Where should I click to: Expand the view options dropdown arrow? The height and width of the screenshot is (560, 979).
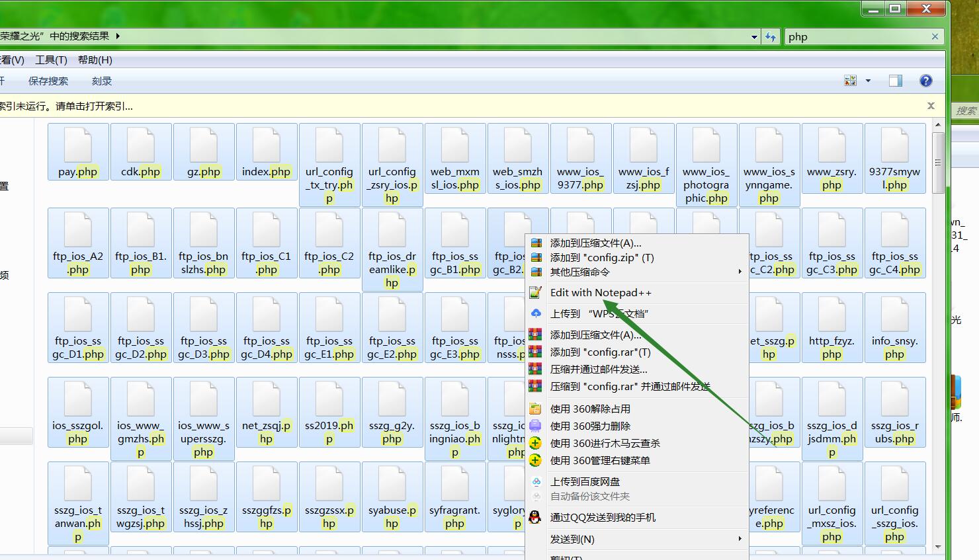(868, 81)
